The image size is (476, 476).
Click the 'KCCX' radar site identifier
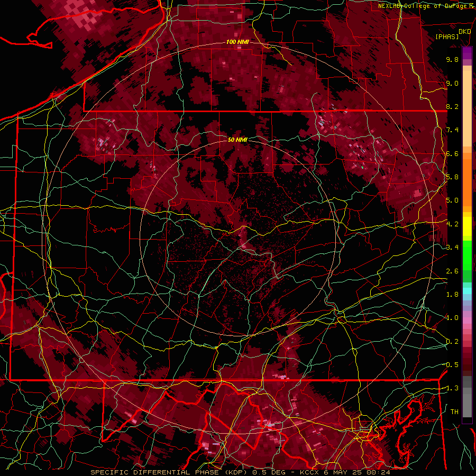(x=309, y=472)
